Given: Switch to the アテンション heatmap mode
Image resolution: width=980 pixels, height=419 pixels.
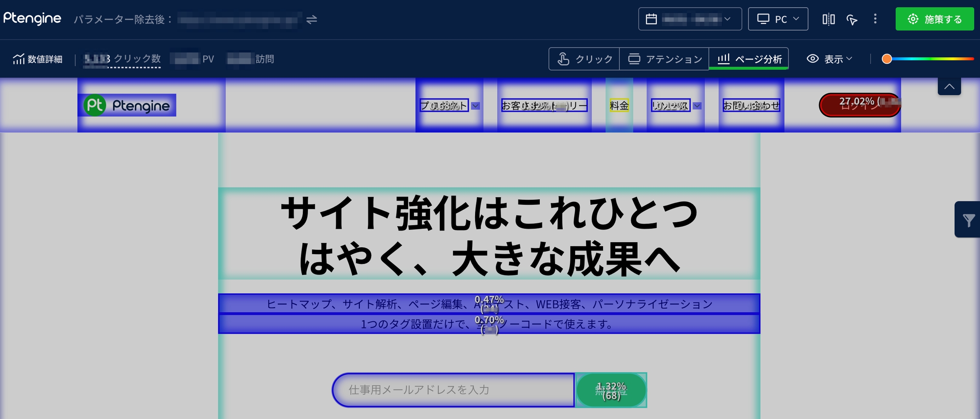Looking at the screenshot, I should (x=664, y=59).
